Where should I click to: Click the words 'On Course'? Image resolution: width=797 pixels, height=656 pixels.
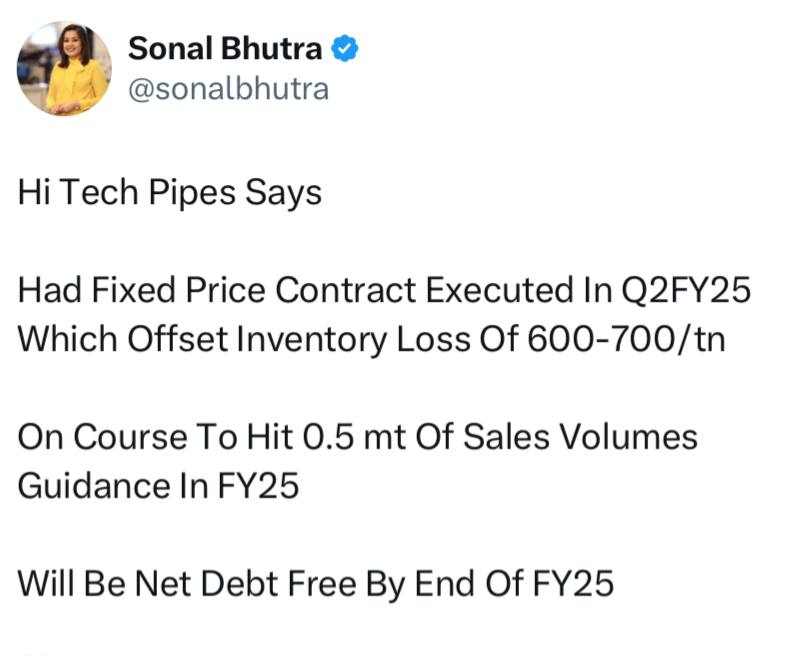click(103, 436)
